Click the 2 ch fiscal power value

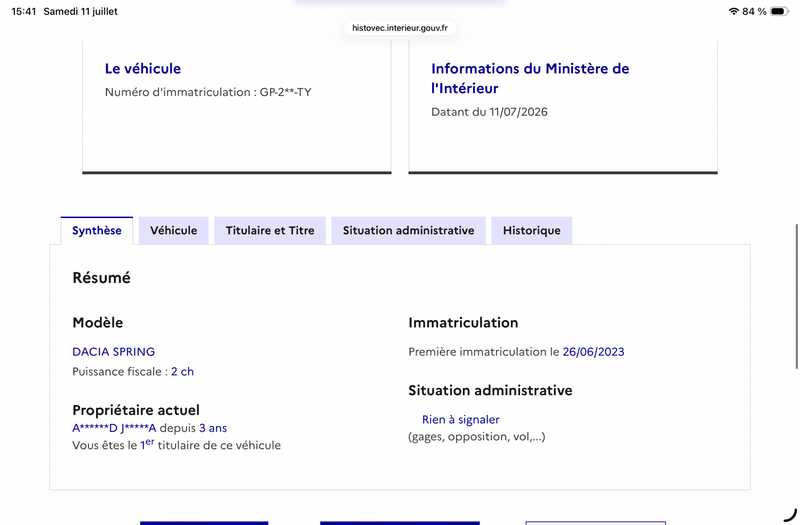(182, 371)
